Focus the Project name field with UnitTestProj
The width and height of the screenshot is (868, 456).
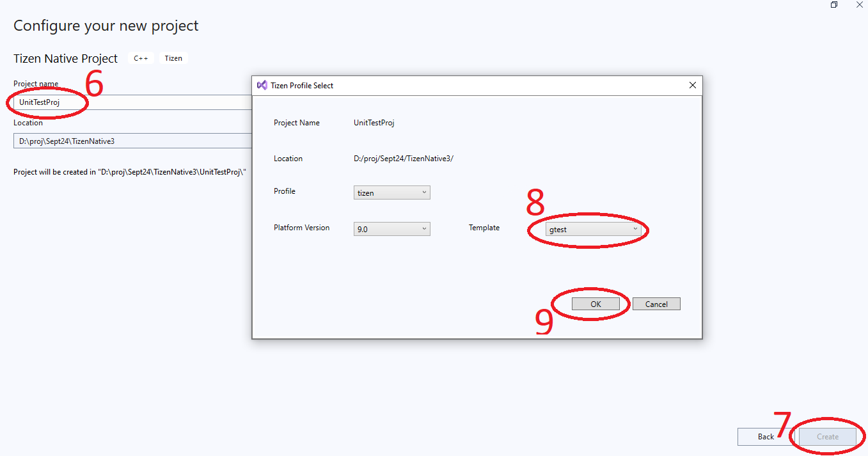pos(128,102)
